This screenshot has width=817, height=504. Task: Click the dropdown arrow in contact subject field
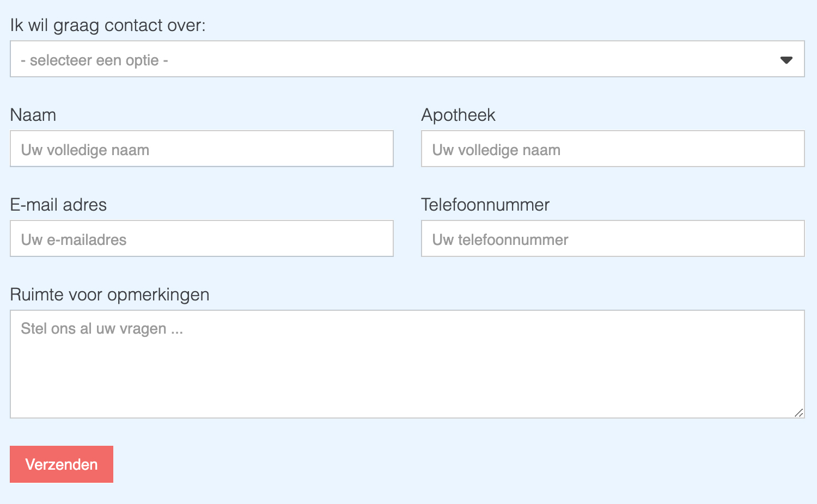786,60
